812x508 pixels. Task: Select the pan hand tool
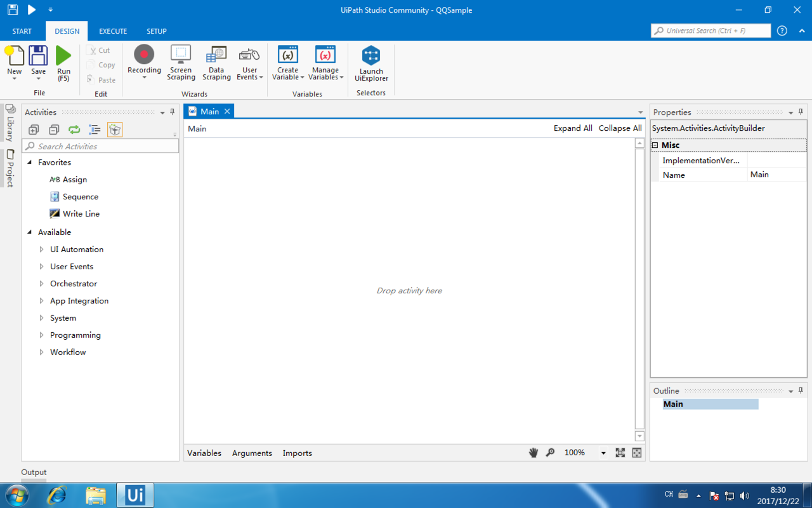534,453
